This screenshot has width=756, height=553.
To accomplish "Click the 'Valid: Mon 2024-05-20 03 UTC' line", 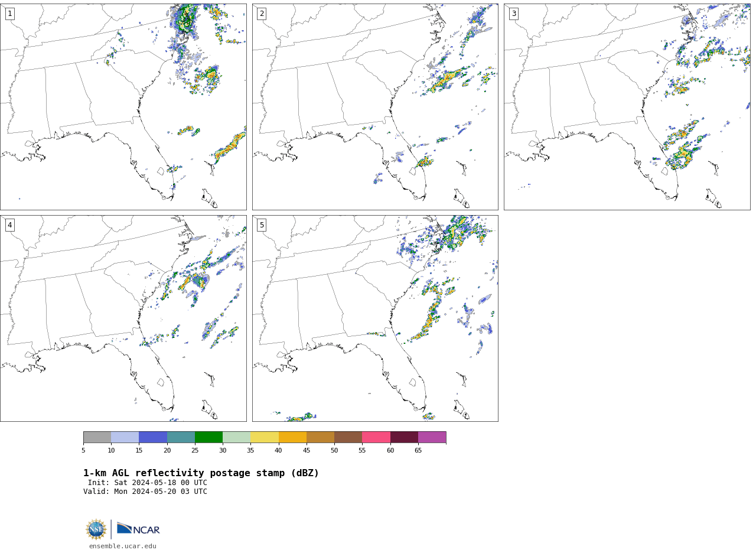I will [x=145, y=492].
